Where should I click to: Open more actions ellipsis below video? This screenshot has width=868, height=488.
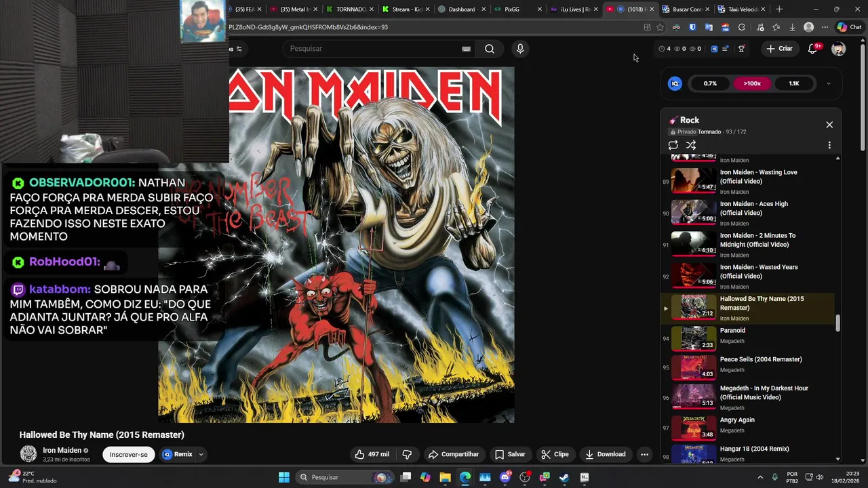tap(644, 454)
